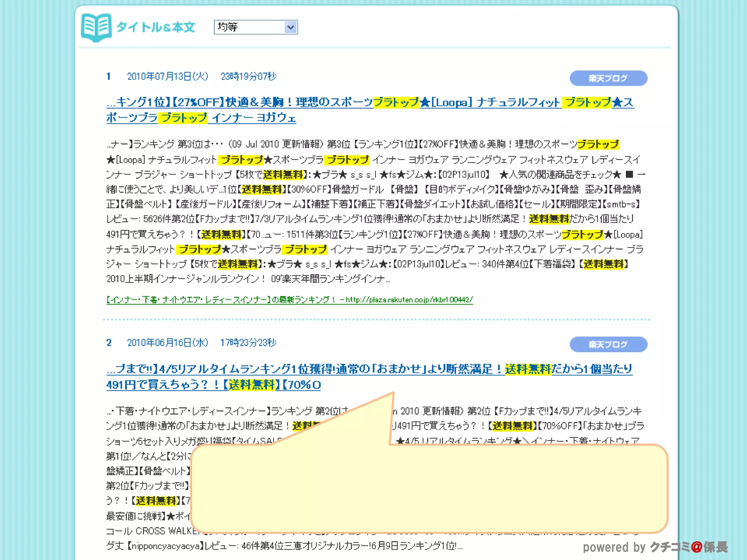The height and width of the screenshot is (560, 747).
Task: Click the time 23時19分07秒 of result 1
Action: click(x=248, y=76)
